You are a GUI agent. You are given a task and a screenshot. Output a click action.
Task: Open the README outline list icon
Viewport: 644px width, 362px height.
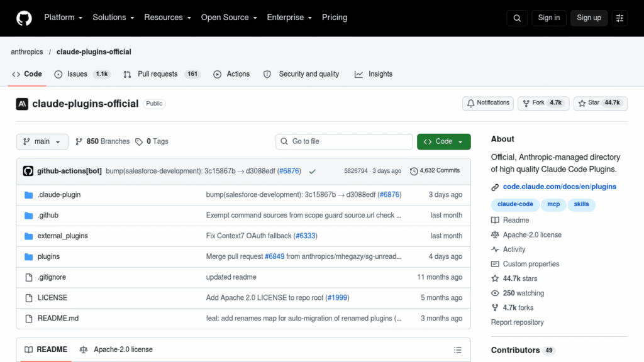pyautogui.click(x=458, y=350)
